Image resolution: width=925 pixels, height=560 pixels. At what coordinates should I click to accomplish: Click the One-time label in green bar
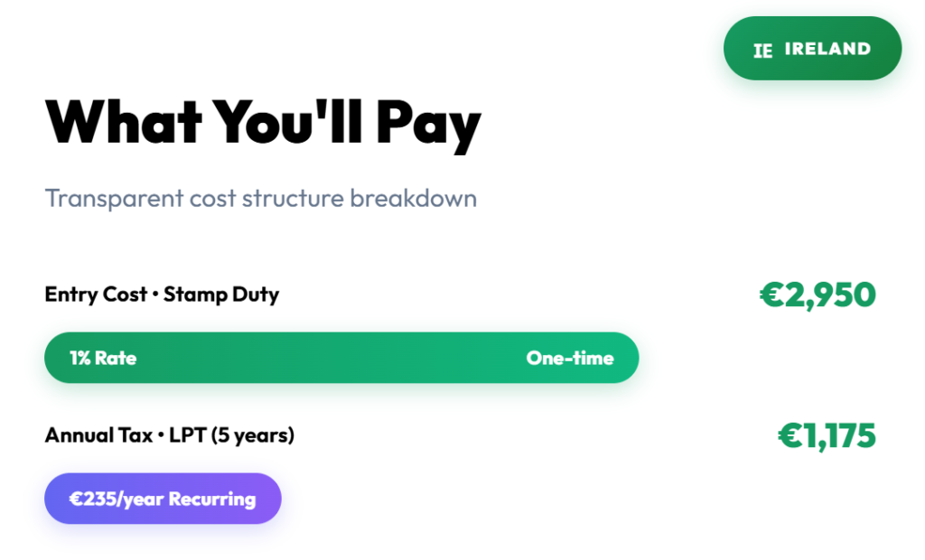pyautogui.click(x=569, y=358)
